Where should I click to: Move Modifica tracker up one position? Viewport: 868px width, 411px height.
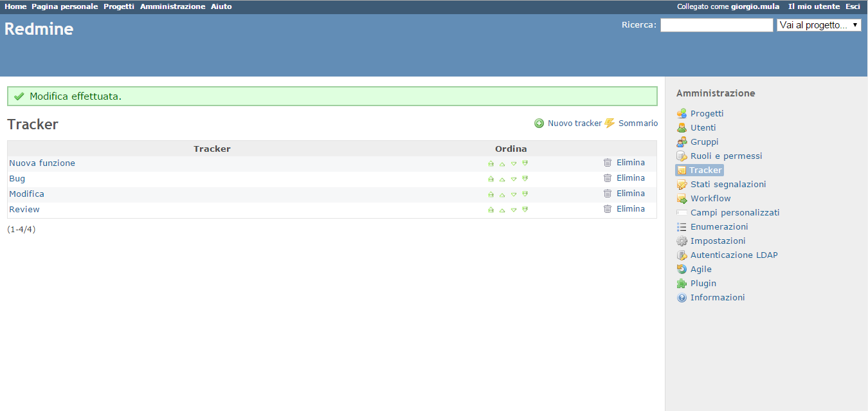[502, 194]
